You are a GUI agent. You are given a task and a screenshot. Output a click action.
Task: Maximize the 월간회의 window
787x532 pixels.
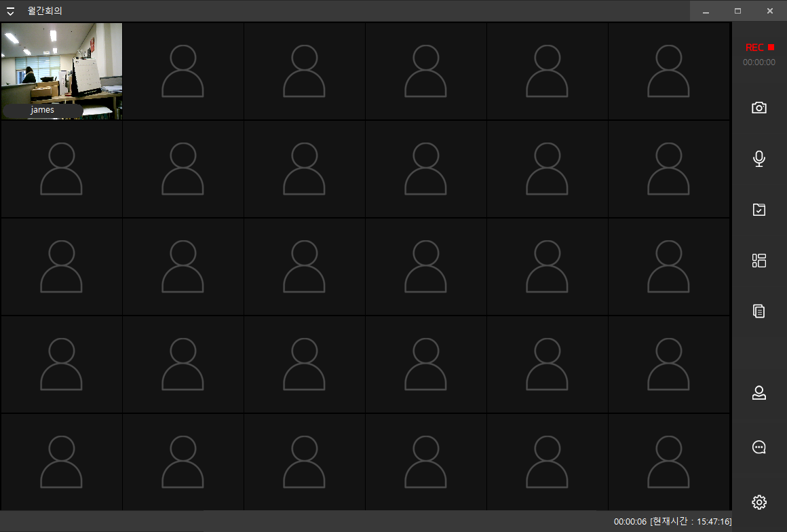[x=738, y=11]
